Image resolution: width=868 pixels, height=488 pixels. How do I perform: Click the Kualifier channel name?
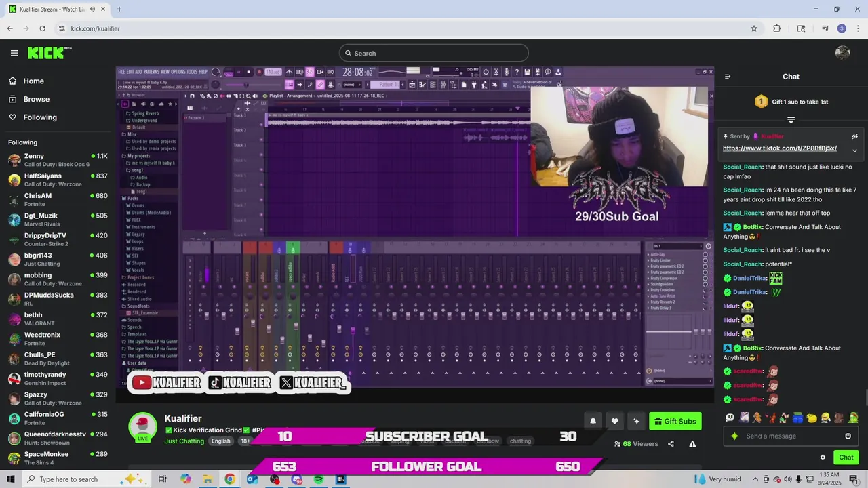click(x=183, y=418)
